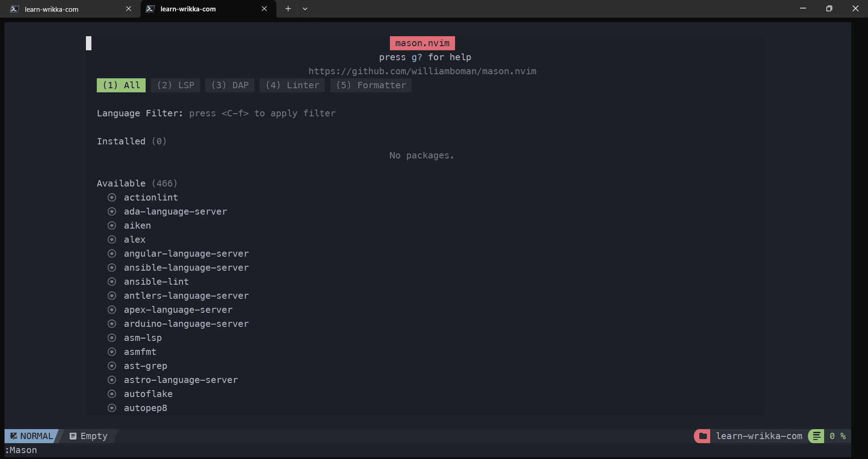
Task: Click the terminal icon on first tab
Action: 14,9
